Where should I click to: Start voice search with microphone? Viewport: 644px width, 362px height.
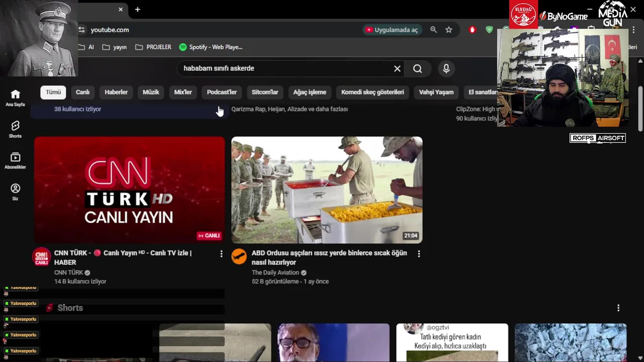coord(446,68)
